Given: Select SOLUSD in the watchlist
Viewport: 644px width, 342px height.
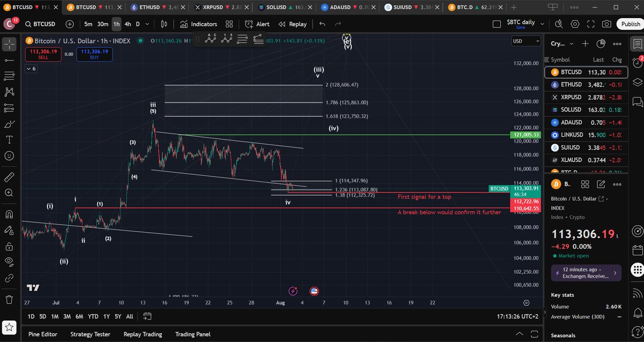Looking at the screenshot, I should click(585, 109).
